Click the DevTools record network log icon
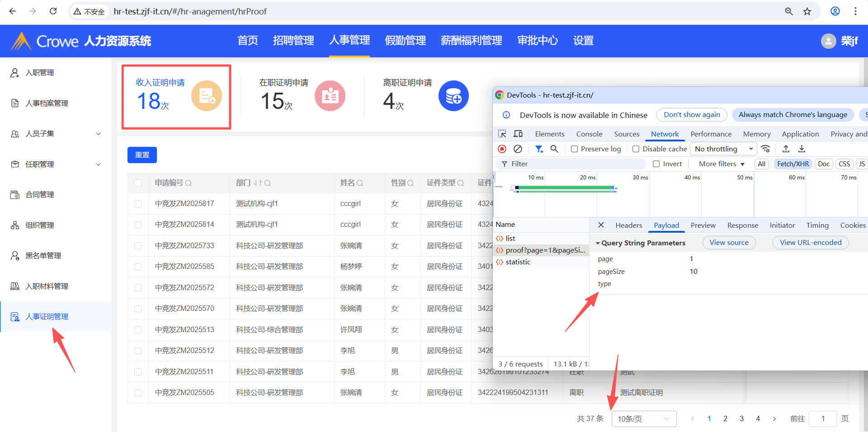 click(502, 149)
